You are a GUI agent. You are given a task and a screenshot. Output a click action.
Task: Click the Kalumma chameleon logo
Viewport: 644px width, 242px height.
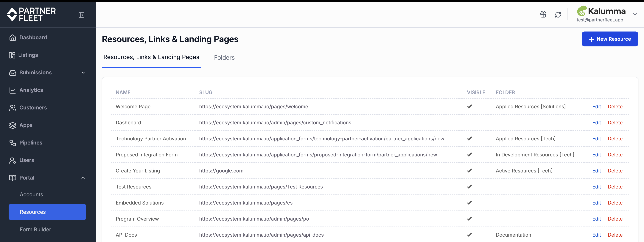pos(582,11)
